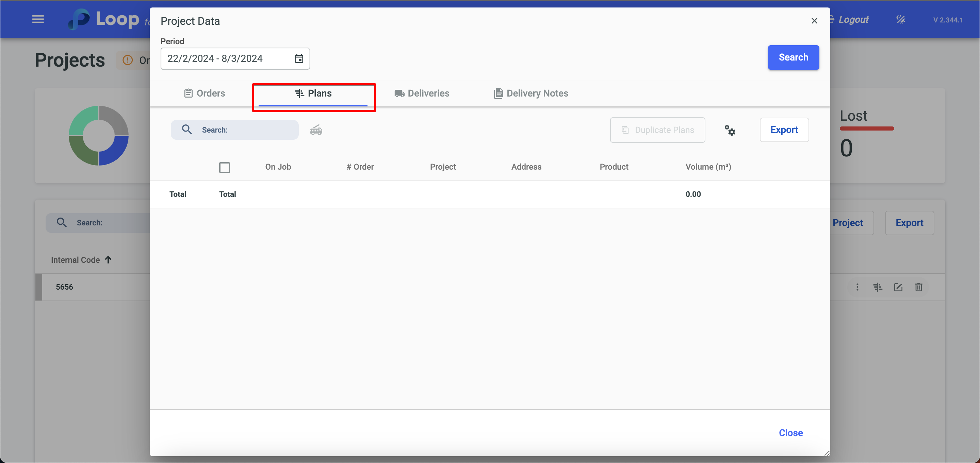Open the Period date range picker
Screen dimensions: 980x463
227,58
